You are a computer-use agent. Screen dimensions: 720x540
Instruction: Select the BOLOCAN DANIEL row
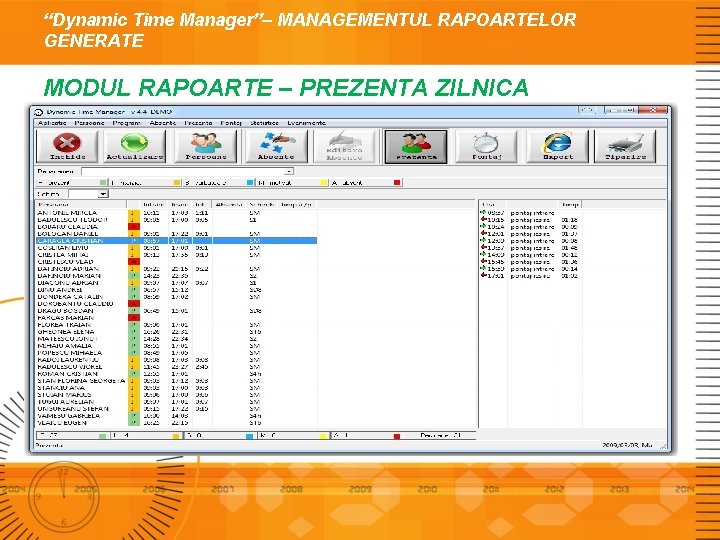click(176, 234)
